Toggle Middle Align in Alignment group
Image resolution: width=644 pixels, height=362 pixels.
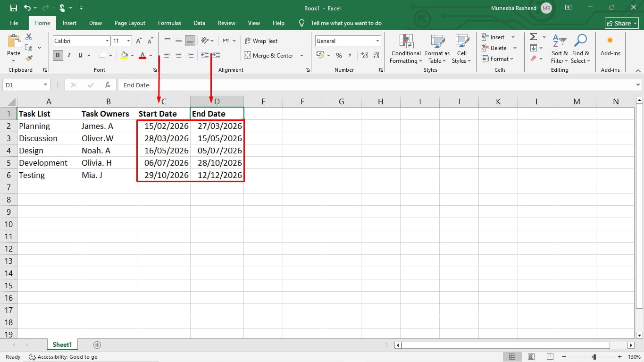coord(179,41)
